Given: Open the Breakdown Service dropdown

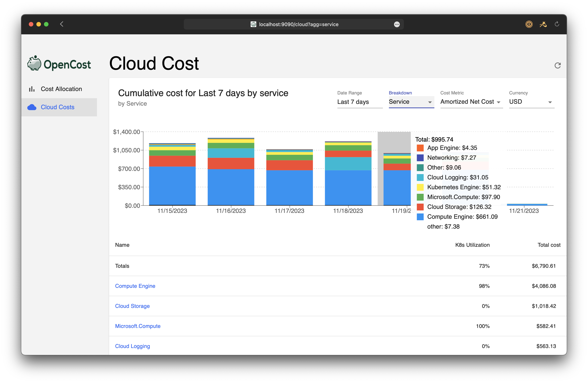Looking at the screenshot, I should (411, 102).
